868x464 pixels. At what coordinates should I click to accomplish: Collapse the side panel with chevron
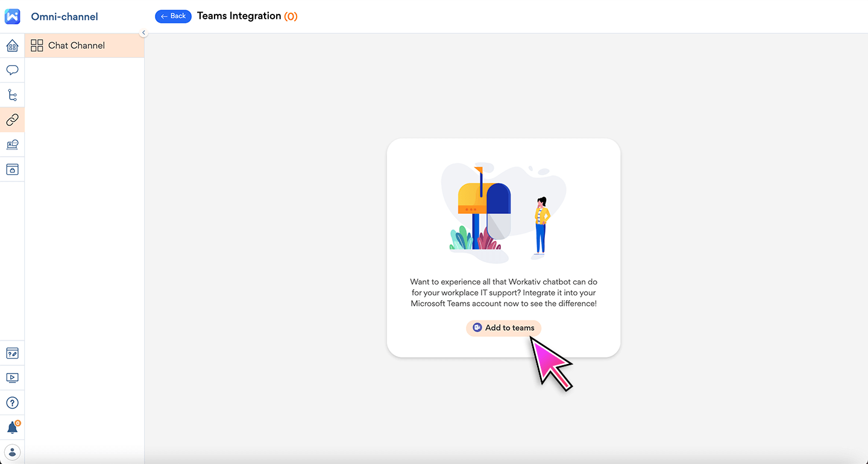click(x=143, y=33)
